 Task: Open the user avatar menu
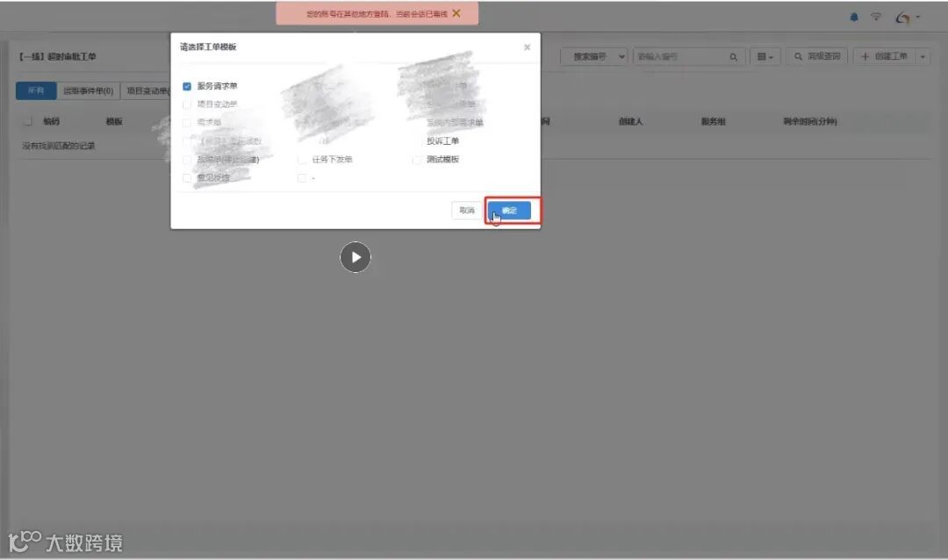pyautogui.click(x=907, y=18)
